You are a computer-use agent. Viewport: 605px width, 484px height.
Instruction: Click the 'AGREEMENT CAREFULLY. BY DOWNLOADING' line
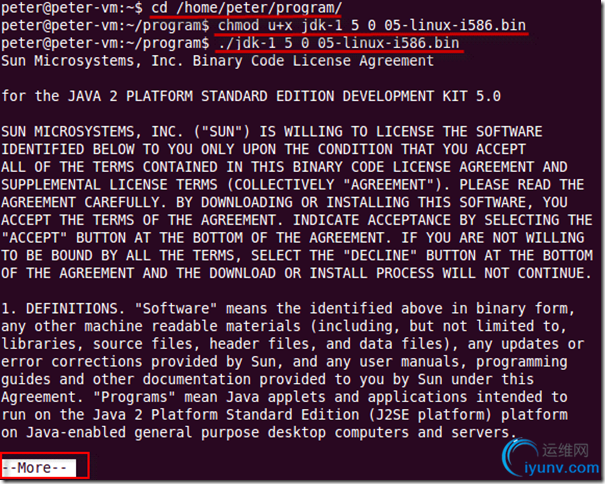[x=284, y=203]
